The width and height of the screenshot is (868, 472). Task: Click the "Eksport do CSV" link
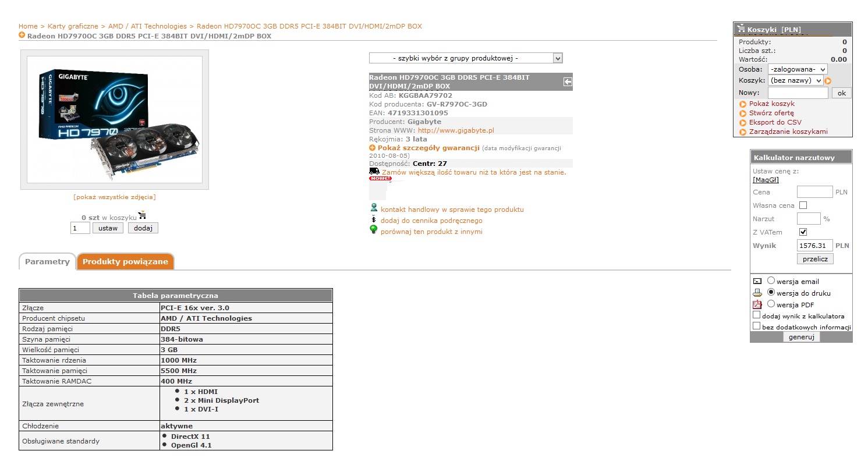(775, 122)
